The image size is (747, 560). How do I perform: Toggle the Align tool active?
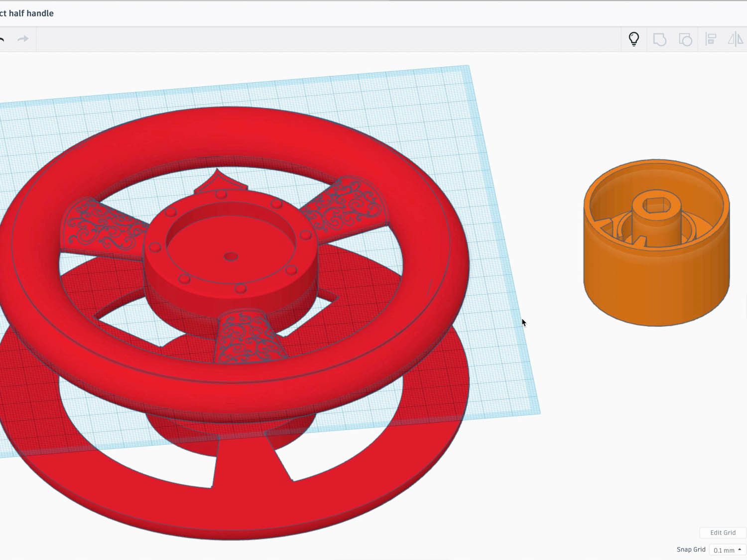pyautogui.click(x=711, y=40)
